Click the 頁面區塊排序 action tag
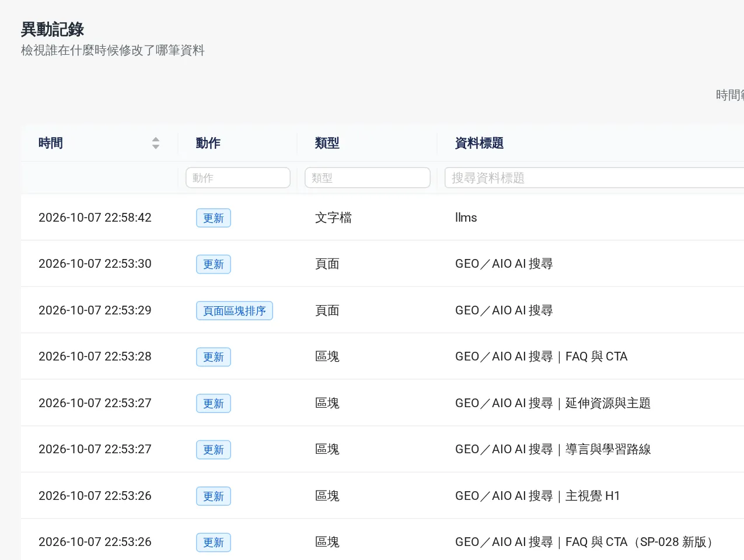This screenshot has width=744, height=560. 235,311
